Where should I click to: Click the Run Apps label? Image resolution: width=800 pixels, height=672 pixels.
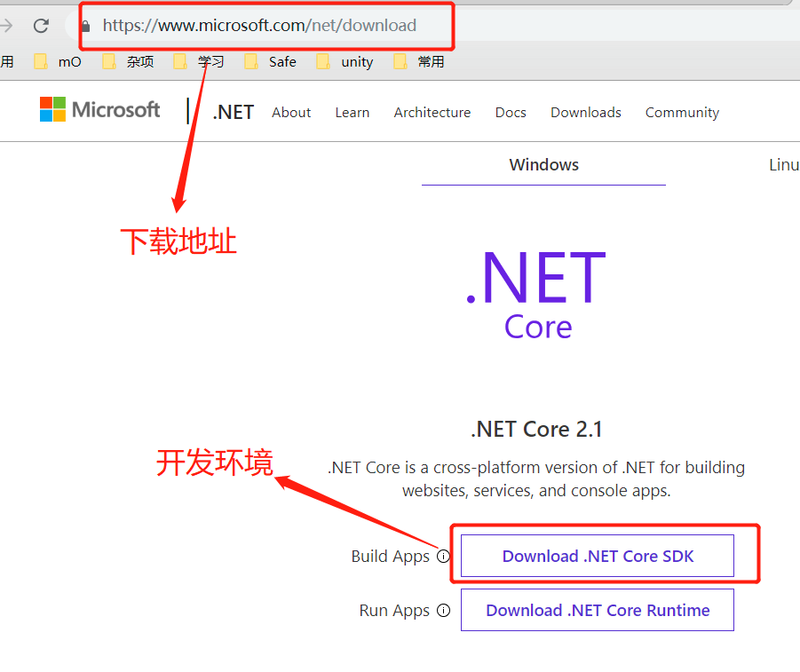[x=394, y=611]
